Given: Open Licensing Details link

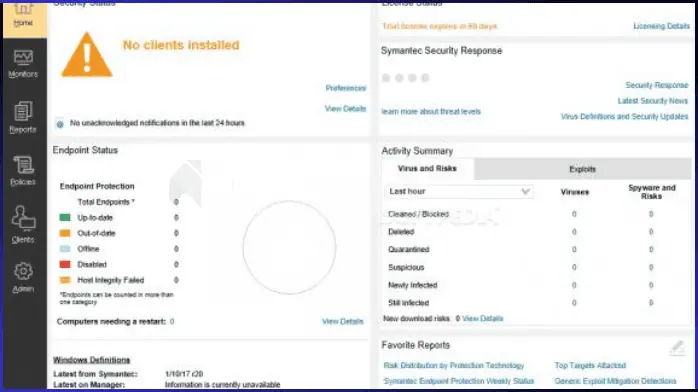Looking at the screenshot, I should pos(661,26).
